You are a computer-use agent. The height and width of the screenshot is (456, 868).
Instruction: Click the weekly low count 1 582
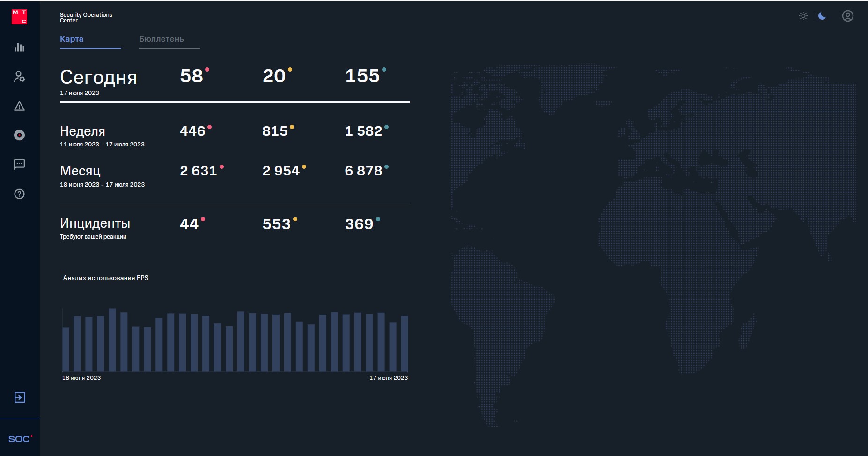364,131
